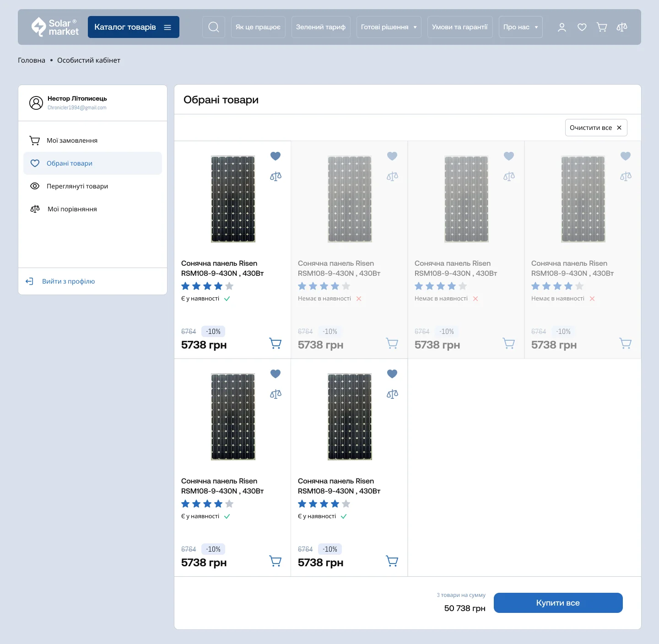
Task: Select Мої замовлення in the sidebar
Action: tap(92, 140)
